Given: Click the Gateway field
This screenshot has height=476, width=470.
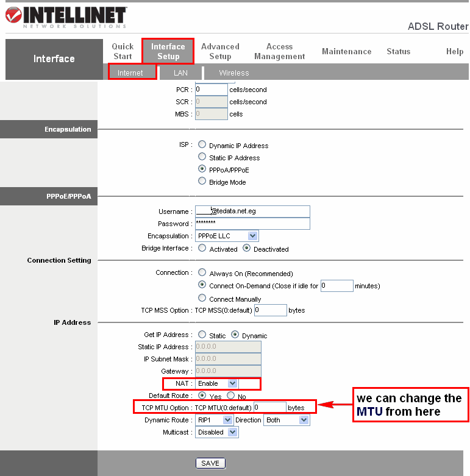Looking at the screenshot, I should pos(228,371).
